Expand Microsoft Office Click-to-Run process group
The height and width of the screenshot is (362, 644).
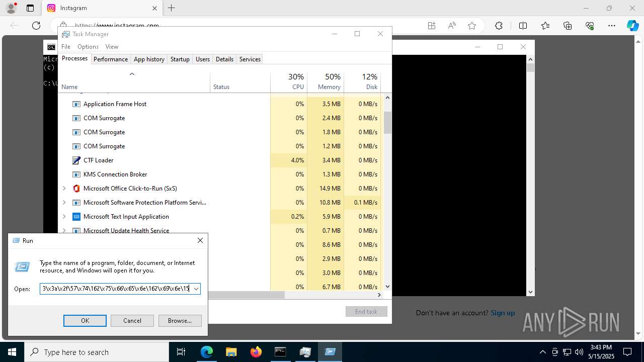(64, 189)
